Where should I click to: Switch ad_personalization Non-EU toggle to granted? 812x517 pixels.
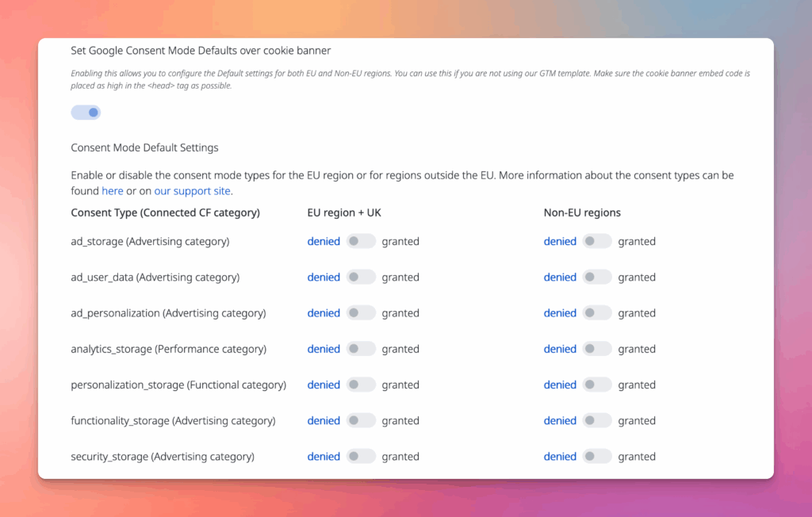coord(597,313)
